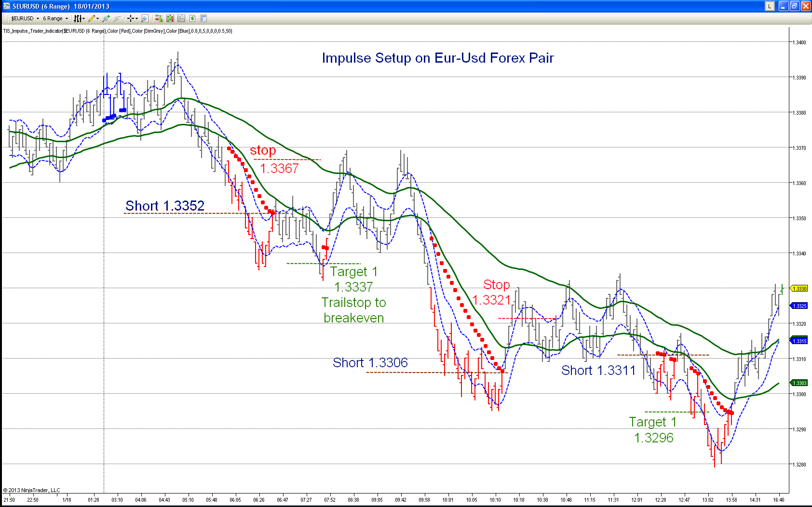Image resolution: width=812 pixels, height=507 pixels.
Task: Open Strategies via the dollar-sign icon
Action: point(192,18)
